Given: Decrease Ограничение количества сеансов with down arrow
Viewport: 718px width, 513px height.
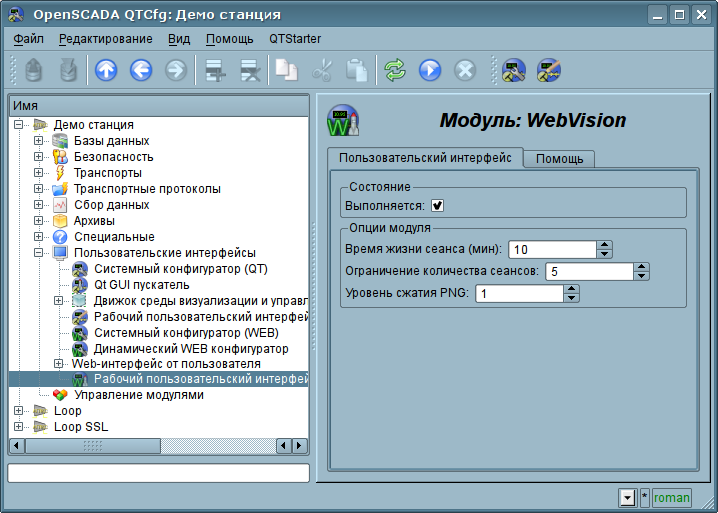Looking at the screenshot, I should 642,276.
